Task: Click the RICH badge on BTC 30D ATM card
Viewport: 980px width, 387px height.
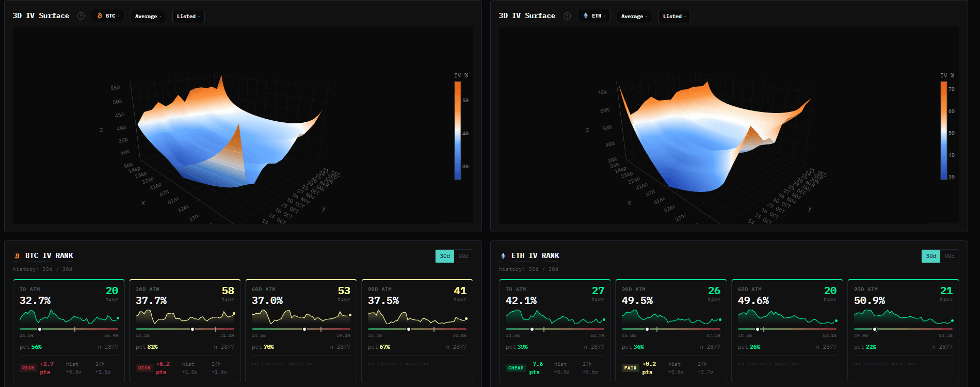Action: click(144, 368)
